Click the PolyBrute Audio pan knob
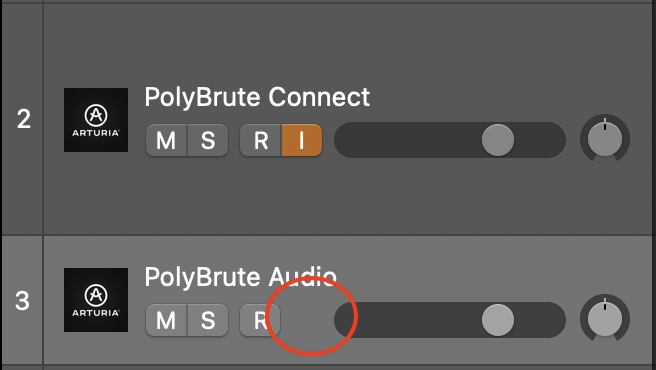 605,319
